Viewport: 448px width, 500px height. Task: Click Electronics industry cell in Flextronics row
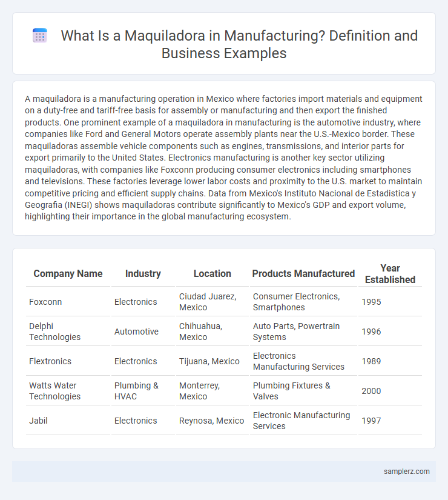pyautogui.click(x=143, y=361)
